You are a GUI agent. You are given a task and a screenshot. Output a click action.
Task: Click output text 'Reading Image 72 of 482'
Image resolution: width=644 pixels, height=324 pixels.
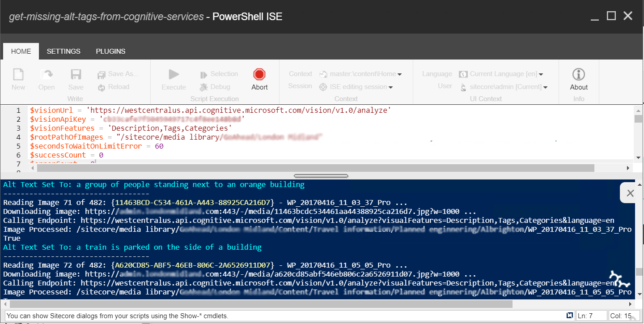click(55, 265)
